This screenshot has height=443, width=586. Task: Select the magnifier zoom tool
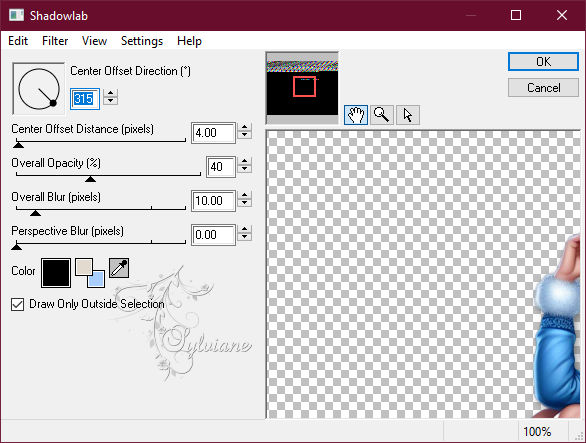tap(382, 115)
